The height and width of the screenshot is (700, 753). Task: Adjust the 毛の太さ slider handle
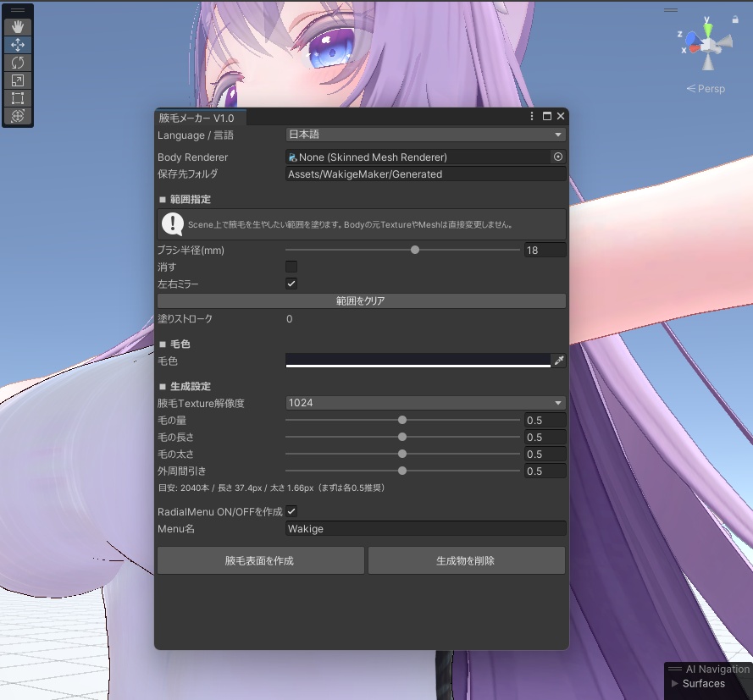[x=402, y=454]
